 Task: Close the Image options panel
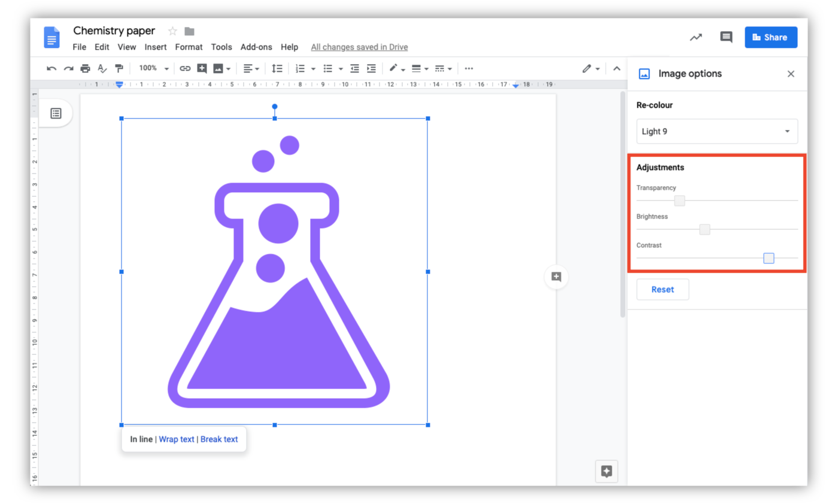pyautogui.click(x=791, y=74)
